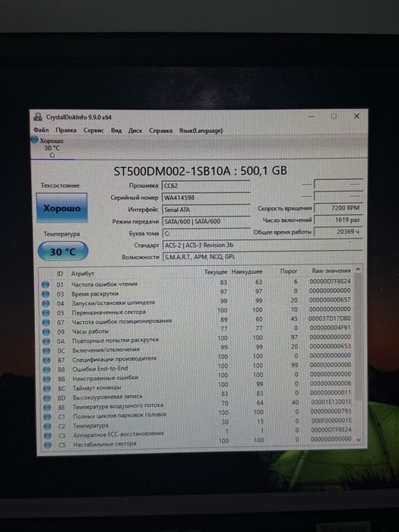The image size is (399, 532).
Task: Click the status dot for attribute 03
Action: [x=46, y=294]
